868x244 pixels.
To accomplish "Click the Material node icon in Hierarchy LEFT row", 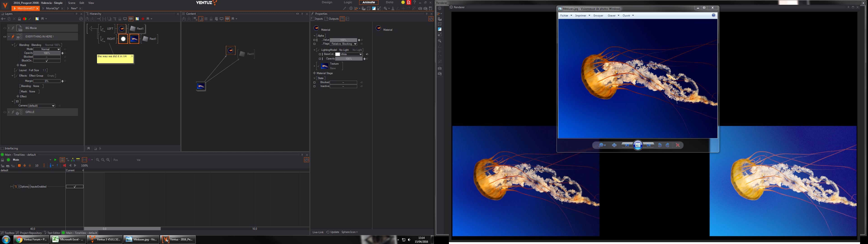I will point(122,29).
